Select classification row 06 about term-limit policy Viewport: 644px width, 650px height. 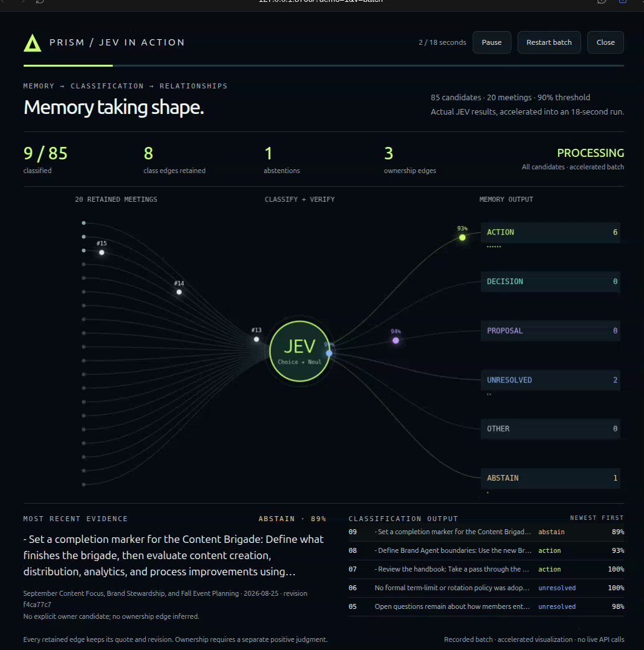[486, 588]
